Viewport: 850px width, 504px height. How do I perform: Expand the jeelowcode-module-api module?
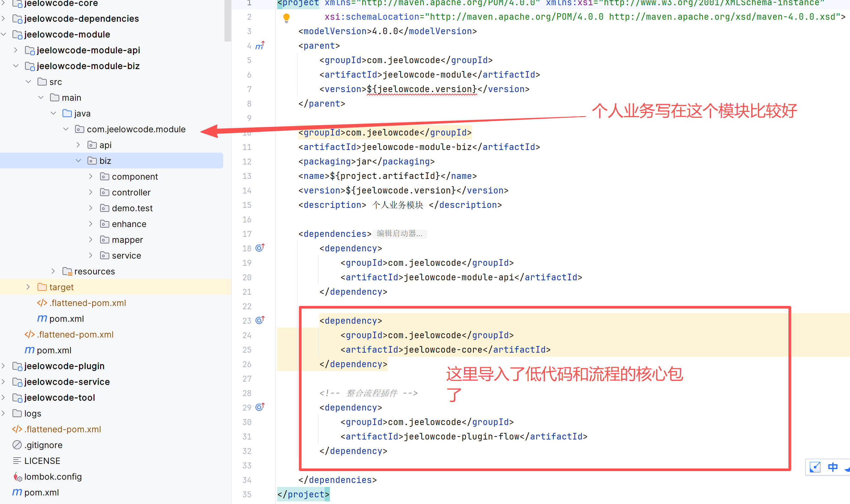click(15, 50)
